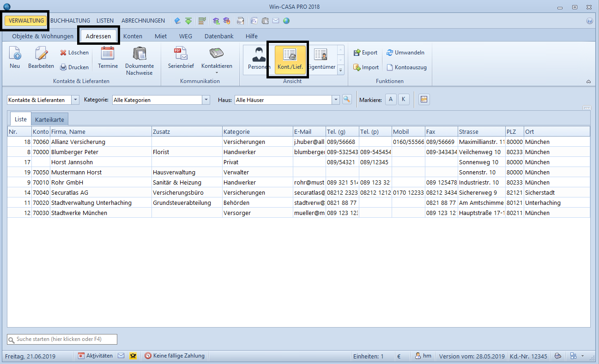Open Aktivitäten in the status bar

[x=96, y=356]
